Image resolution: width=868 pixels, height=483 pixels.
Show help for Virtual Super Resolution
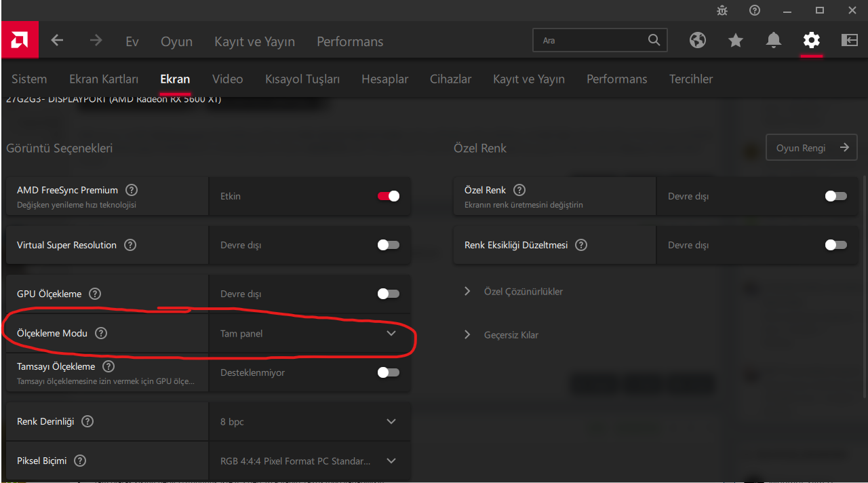(x=130, y=245)
